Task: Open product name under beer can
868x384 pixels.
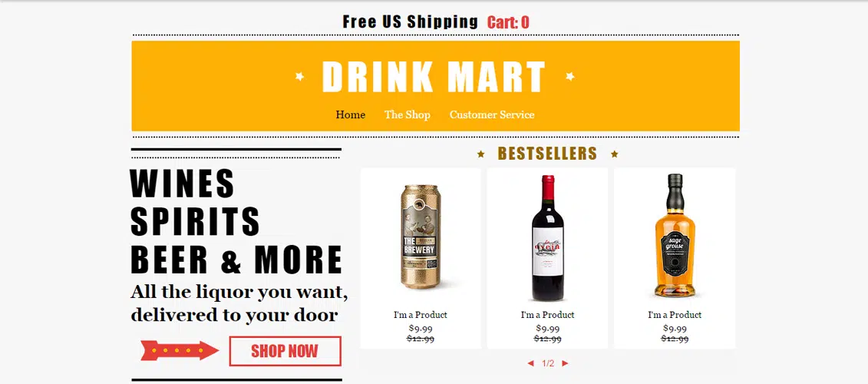Action: click(420, 315)
